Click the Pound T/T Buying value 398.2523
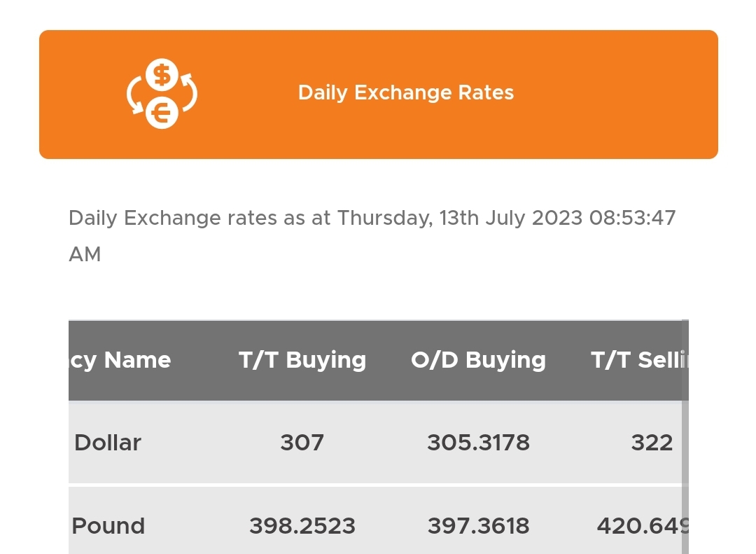 coord(302,526)
